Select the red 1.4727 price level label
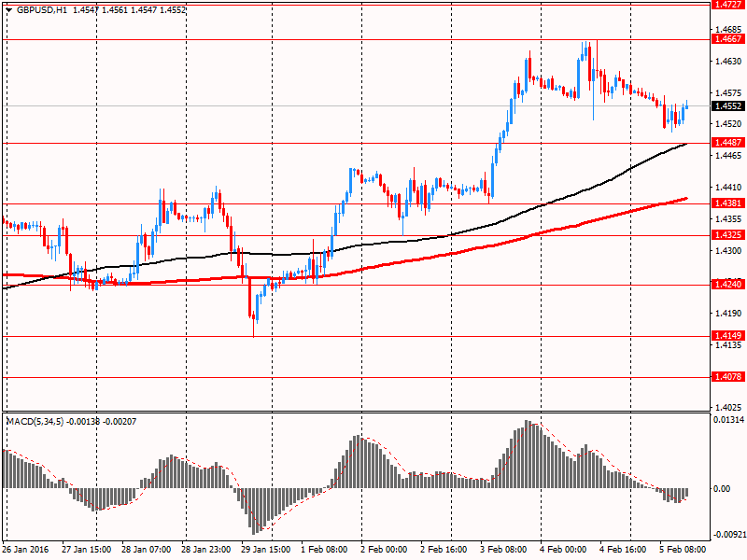Screen dimensions: 747x560 point(726,5)
